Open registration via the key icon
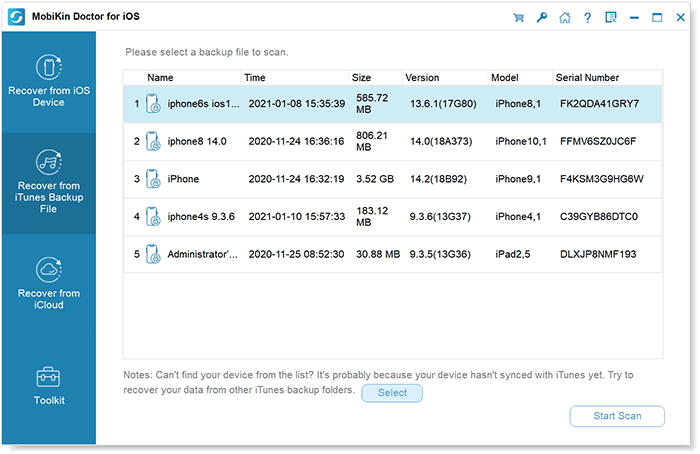The height and width of the screenshot is (454, 700). click(x=541, y=17)
